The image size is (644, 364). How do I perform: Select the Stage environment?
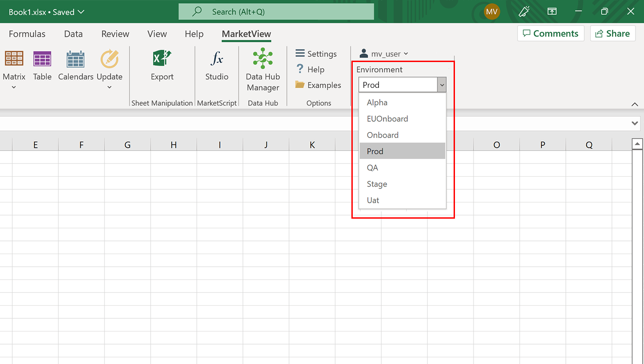402,184
